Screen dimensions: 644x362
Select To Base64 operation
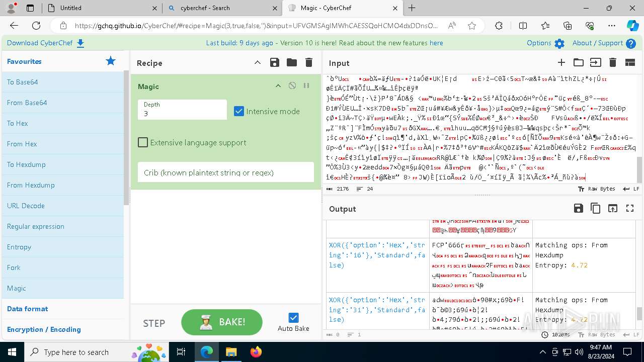coord(63,82)
